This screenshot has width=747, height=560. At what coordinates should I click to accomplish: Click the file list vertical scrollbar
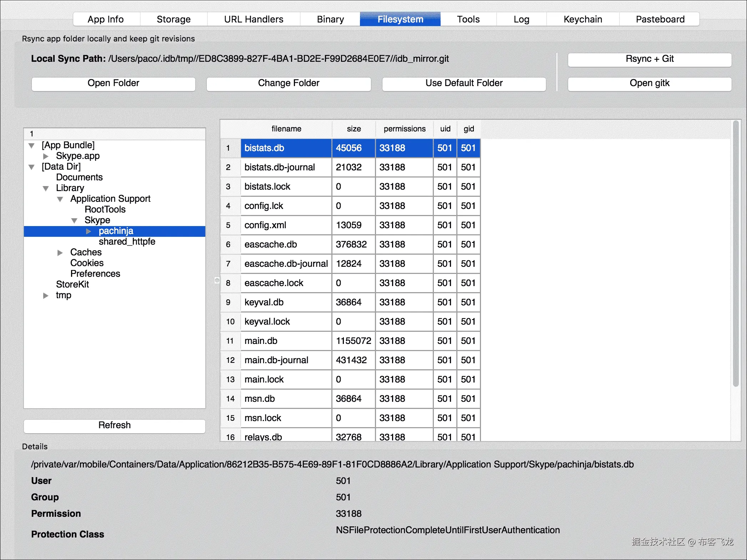point(736,254)
